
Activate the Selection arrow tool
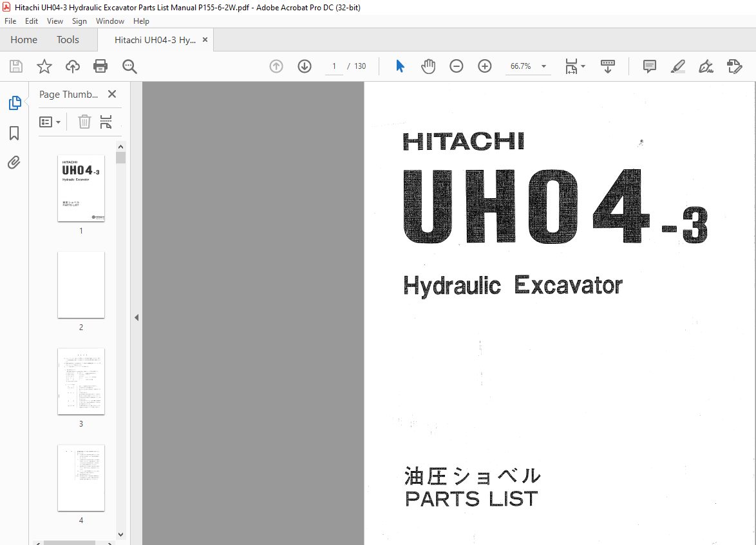pyautogui.click(x=400, y=66)
